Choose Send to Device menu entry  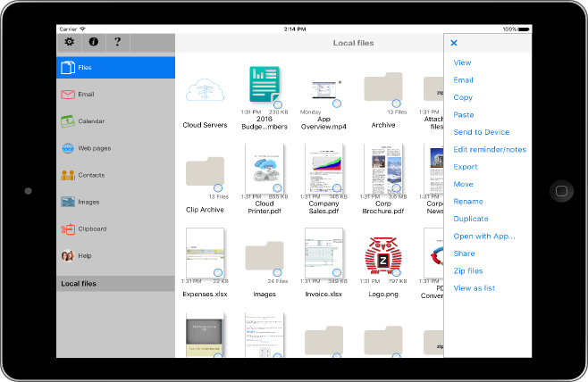pos(482,132)
